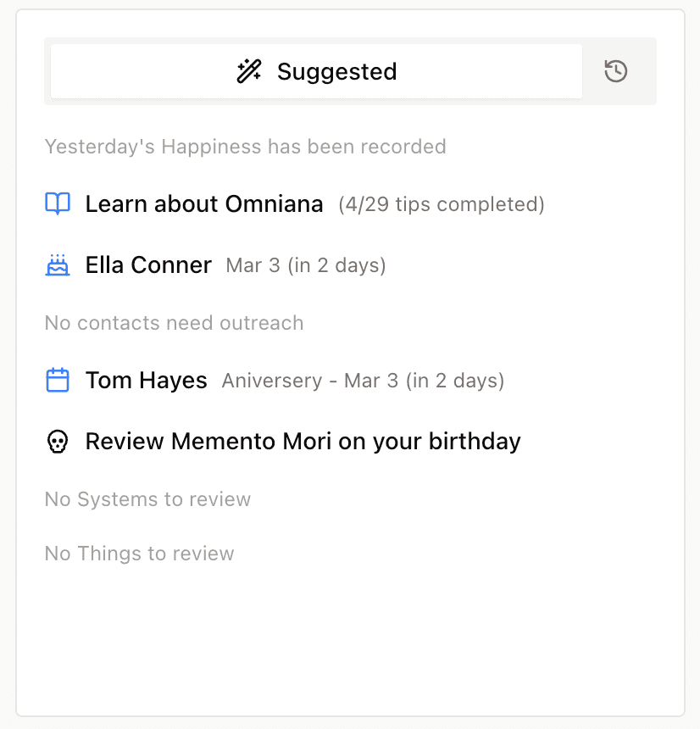Image resolution: width=700 pixels, height=729 pixels.
Task: Click the No Things to review text
Action: coord(139,553)
